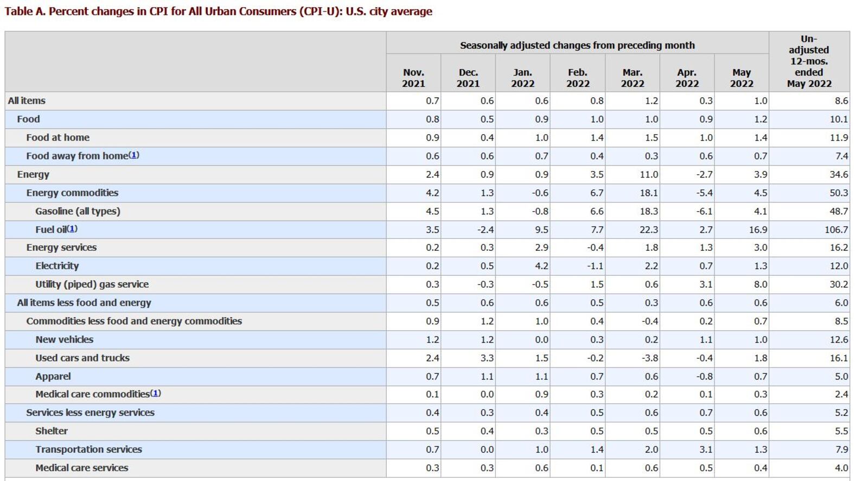
Task: Select Electricity February 2022 value -1.1
Action: [x=595, y=266]
